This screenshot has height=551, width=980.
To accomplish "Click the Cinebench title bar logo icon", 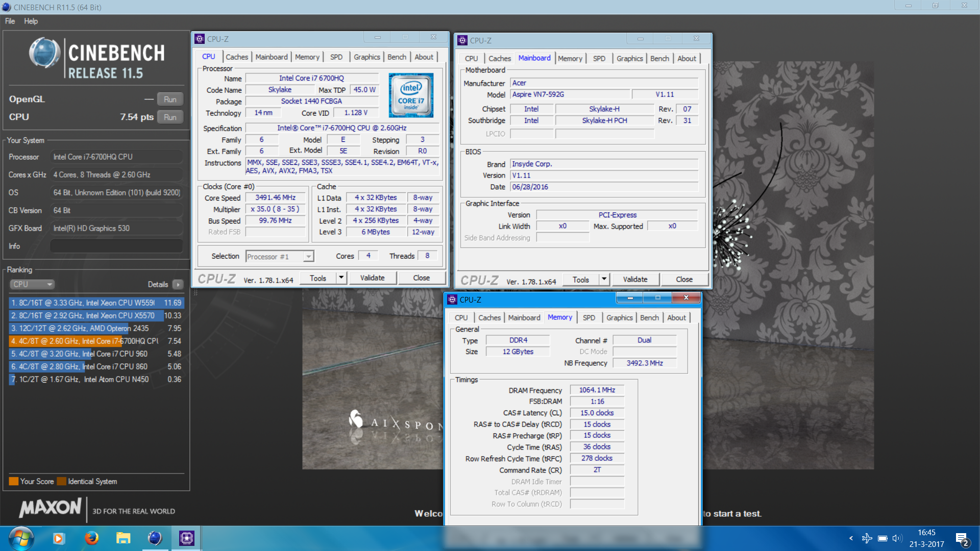I will [x=6, y=7].
